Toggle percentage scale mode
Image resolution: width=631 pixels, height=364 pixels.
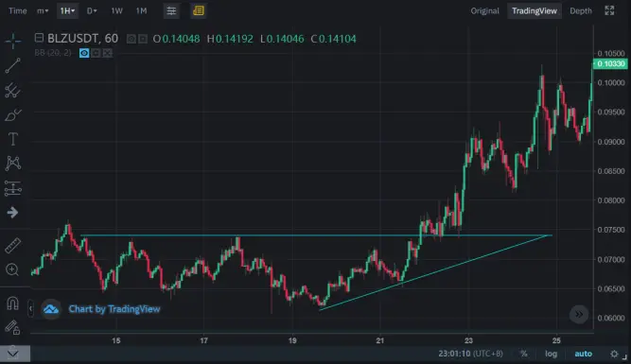(523, 354)
